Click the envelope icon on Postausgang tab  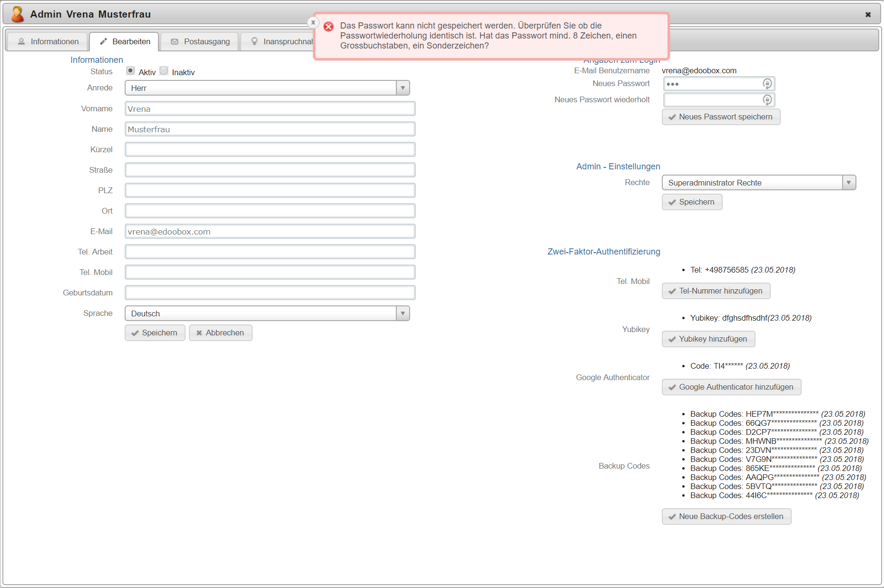click(175, 42)
